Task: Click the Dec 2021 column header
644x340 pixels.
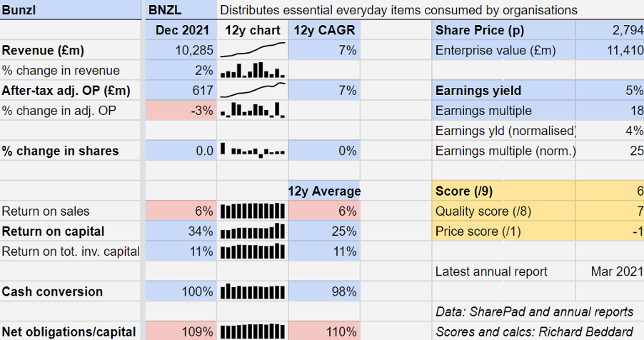Action: click(x=181, y=30)
